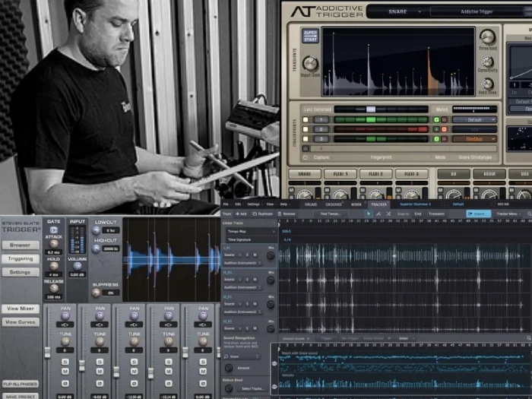Click the Volume knob under Input meter

[x=78, y=266]
